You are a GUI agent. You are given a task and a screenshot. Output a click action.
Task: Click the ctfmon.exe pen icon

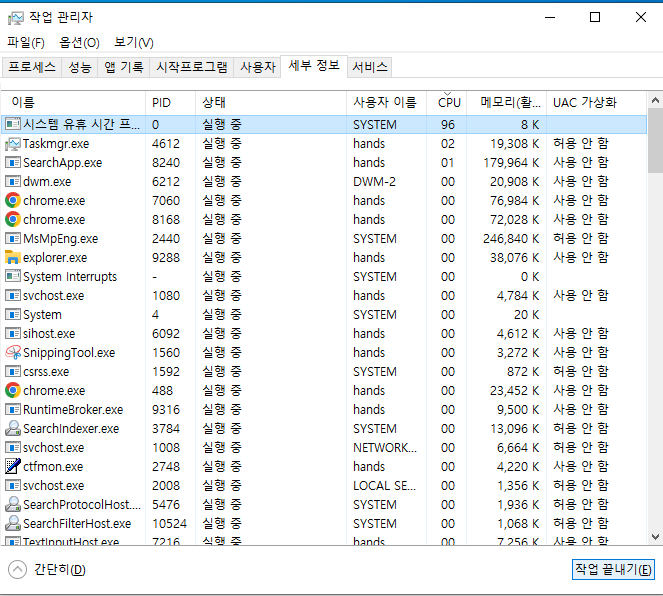[x=13, y=466]
